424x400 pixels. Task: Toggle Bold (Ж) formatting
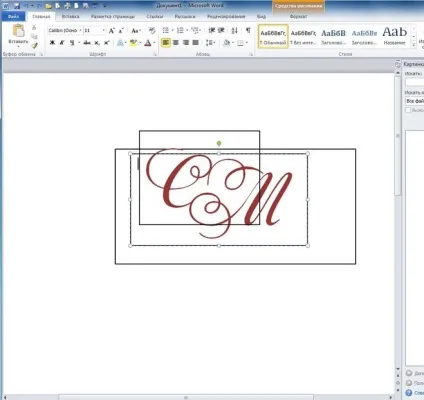[52, 43]
